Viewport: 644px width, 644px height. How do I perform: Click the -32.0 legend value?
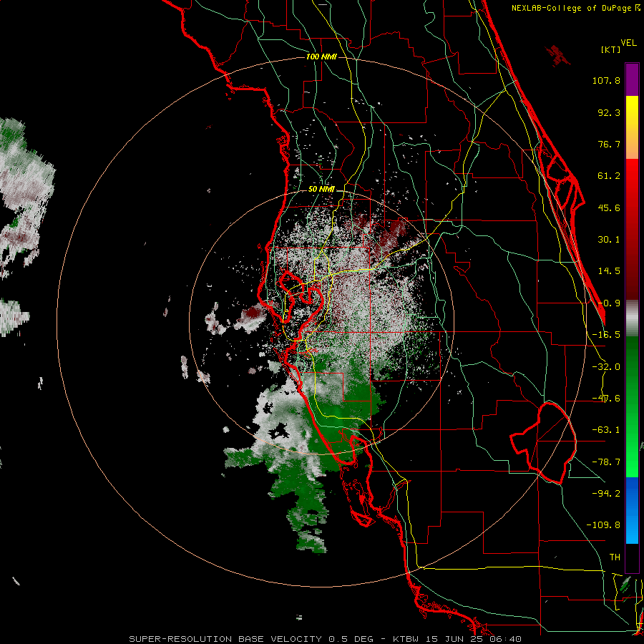(606, 367)
